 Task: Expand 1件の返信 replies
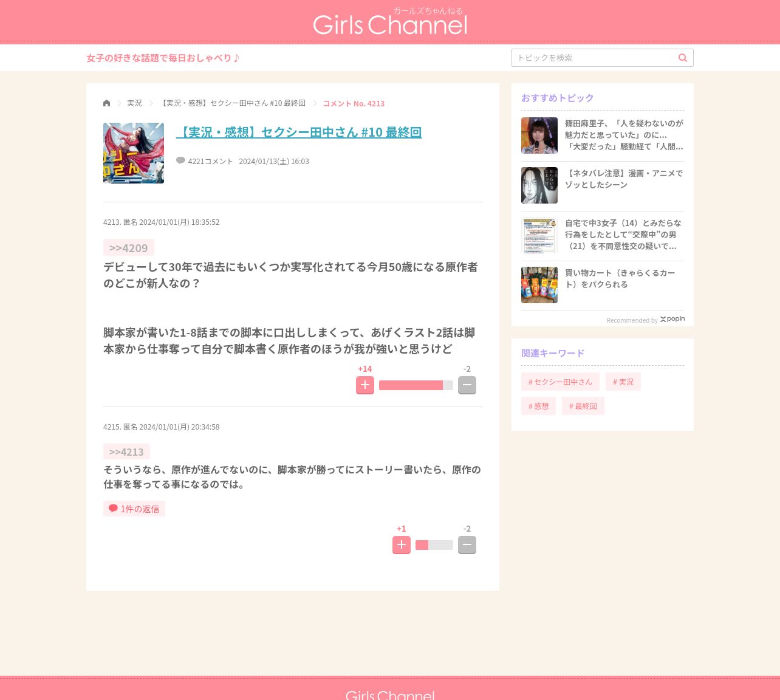pos(134,509)
